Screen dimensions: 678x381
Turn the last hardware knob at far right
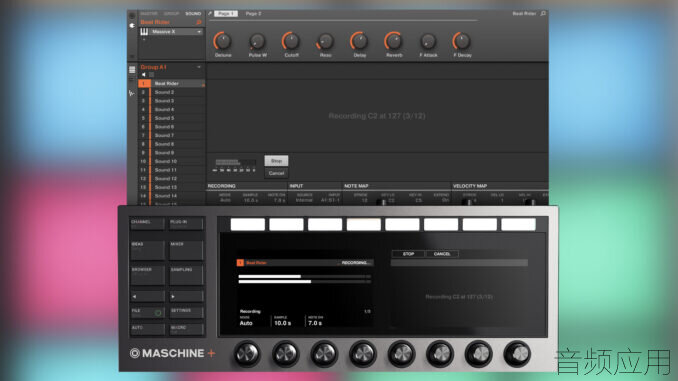[x=517, y=354]
